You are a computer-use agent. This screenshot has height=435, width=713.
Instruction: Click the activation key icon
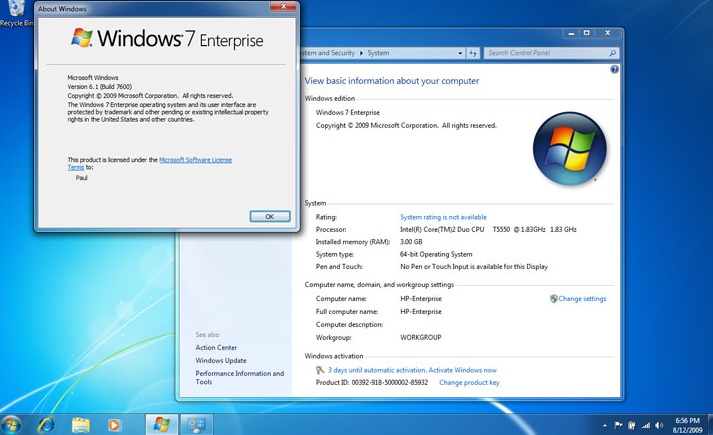point(320,370)
